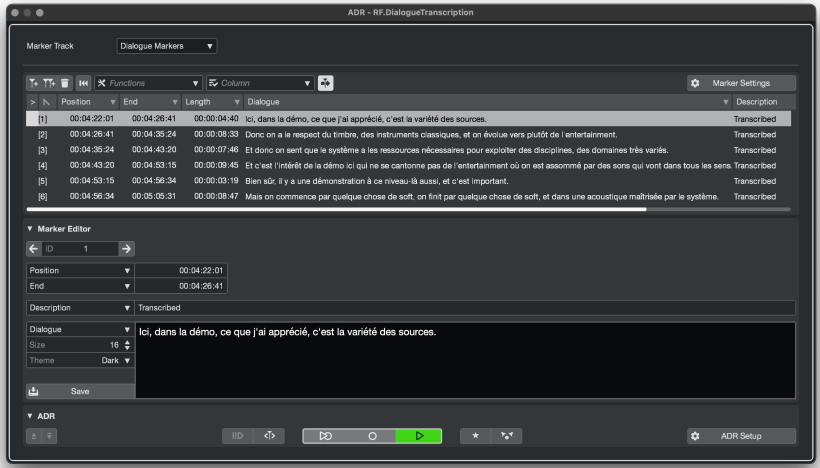Click the arrows icon right of Column dropdown
This screenshot has width=820, height=468.
[x=326, y=82]
